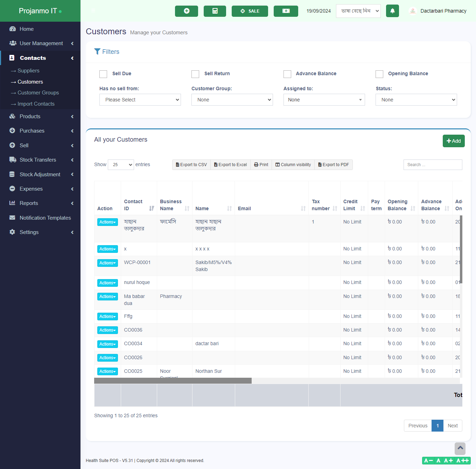Click Export to Excel button
This screenshot has height=469, width=476.
pyautogui.click(x=230, y=165)
